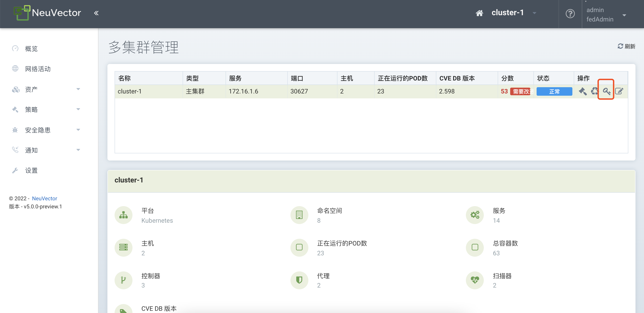The height and width of the screenshot is (313, 644).
Task: Click the home icon beside cluster-1
Action: (x=479, y=13)
